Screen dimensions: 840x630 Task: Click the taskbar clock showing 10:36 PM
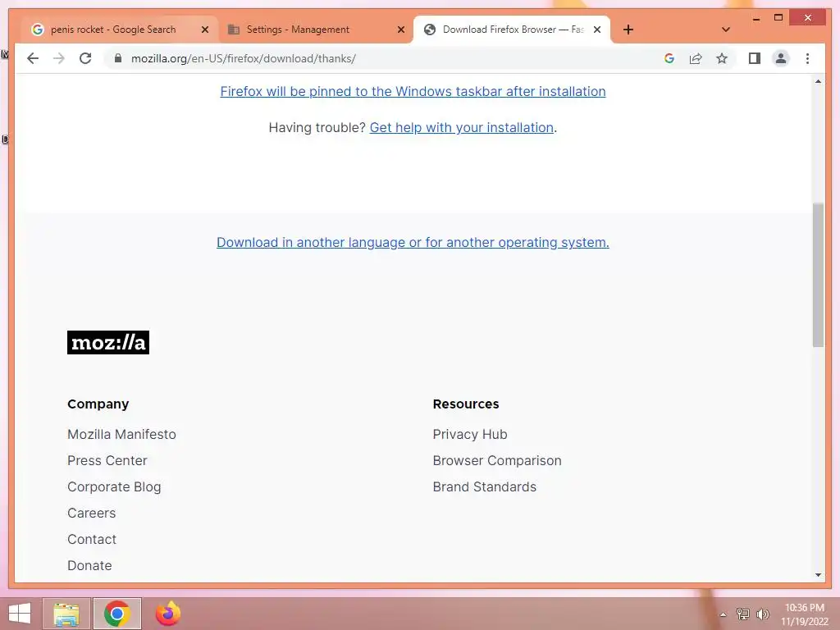tap(805, 614)
